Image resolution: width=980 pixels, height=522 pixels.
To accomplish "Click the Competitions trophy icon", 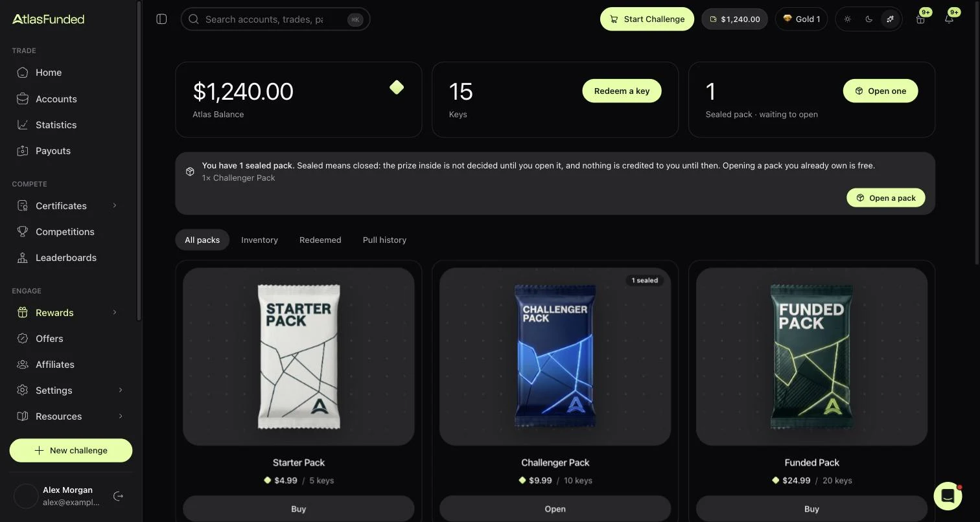I will tap(23, 232).
